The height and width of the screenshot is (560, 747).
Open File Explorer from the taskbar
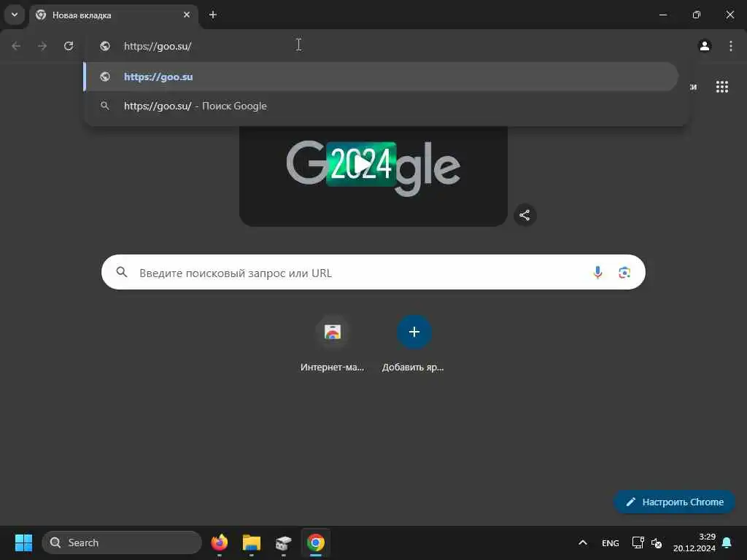click(x=251, y=542)
